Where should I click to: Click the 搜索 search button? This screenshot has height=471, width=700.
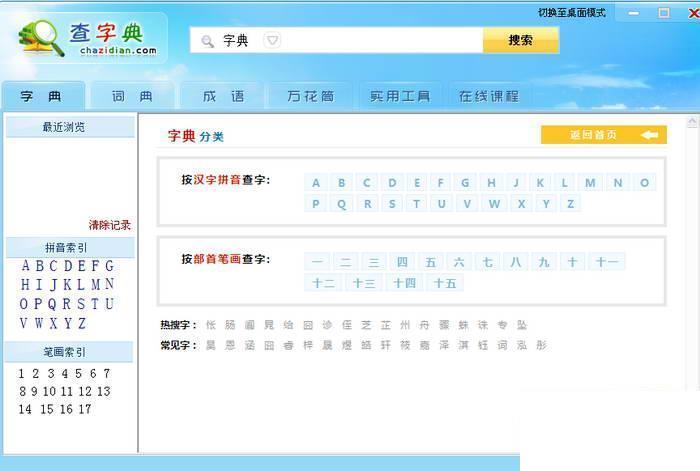pos(521,40)
